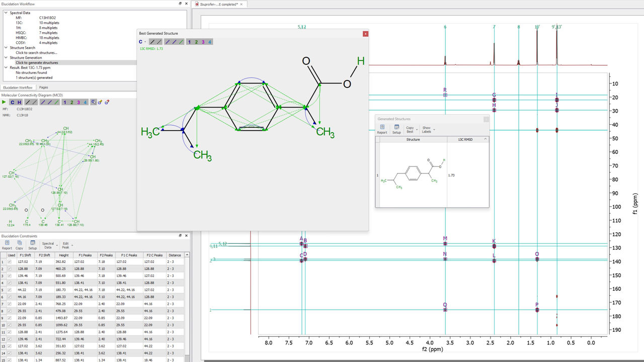Switch to the Pages tab
Viewport: 644px width, 362px height.
click(x=44, y=87)
